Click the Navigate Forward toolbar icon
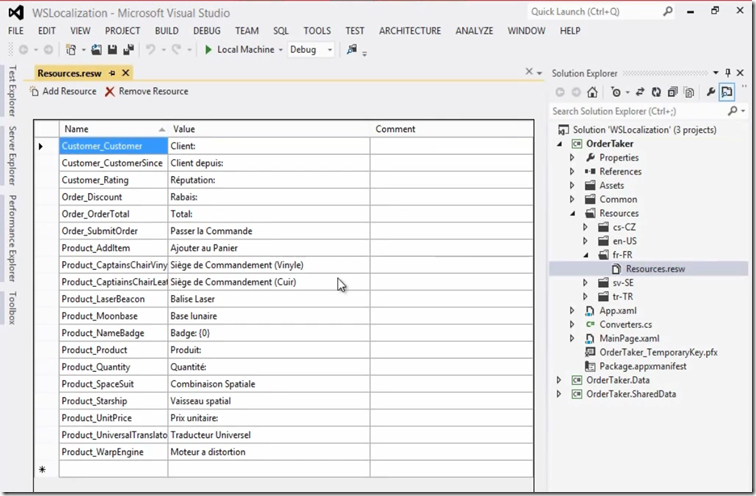This screenshot has height=496, width=756. (x=48, y=50)
